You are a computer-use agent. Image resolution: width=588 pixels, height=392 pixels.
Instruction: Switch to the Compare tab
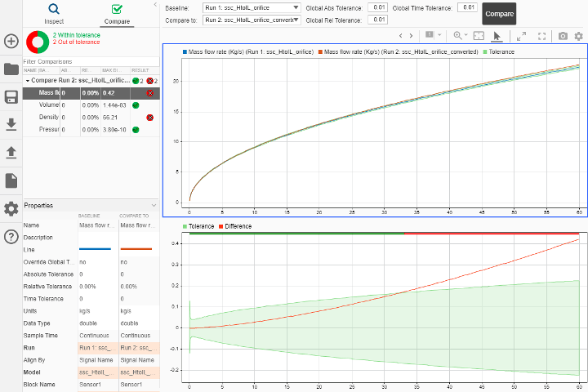tap(117, 14)
